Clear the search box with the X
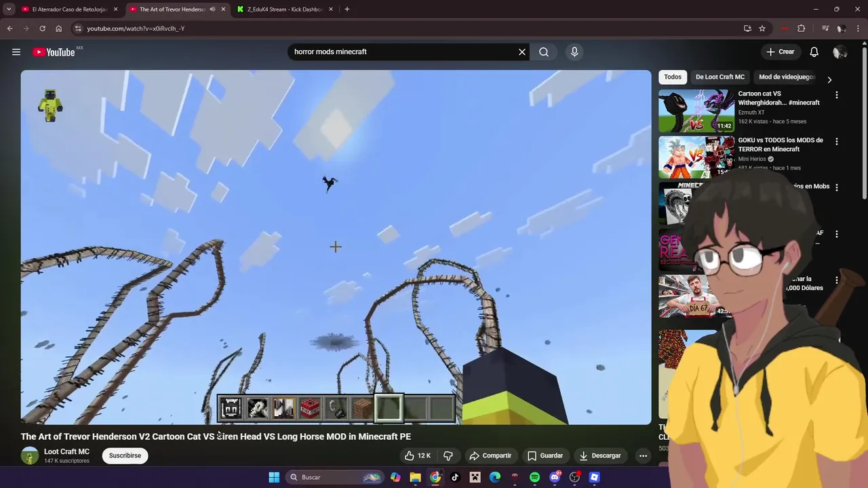 tap(522, 52)
